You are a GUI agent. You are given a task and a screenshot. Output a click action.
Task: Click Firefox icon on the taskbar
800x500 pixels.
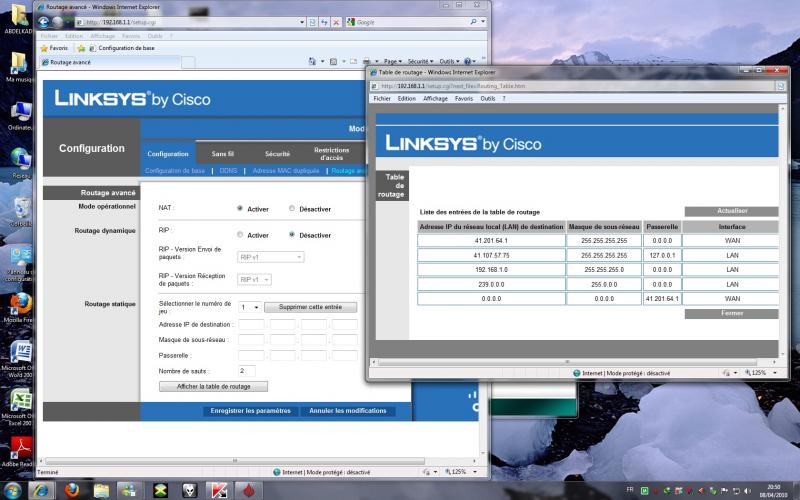tap(72, 490)
